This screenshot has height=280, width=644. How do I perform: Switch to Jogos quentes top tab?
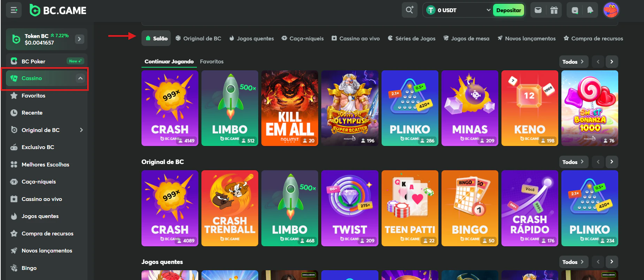pos(251,38)
